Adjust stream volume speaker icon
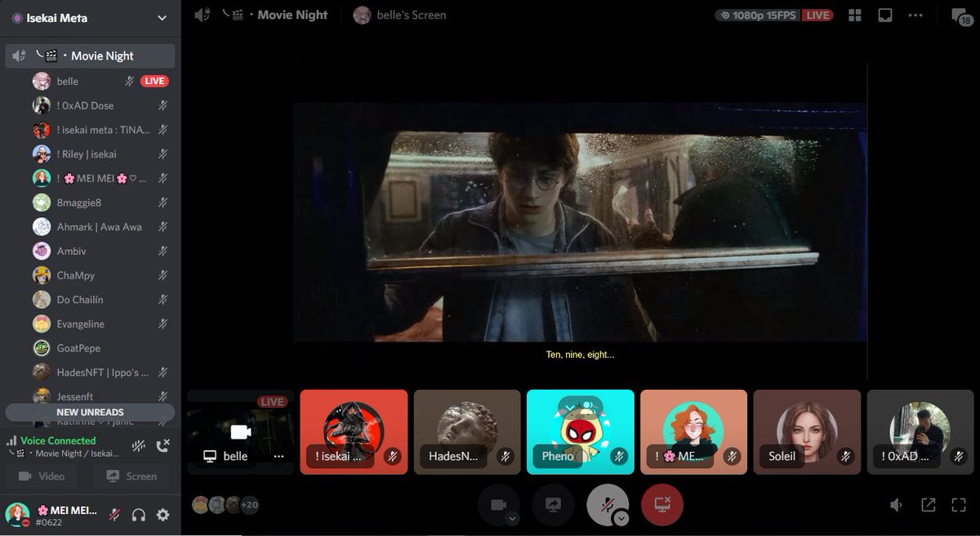This screenshot has width=980, height=536. 898,506
